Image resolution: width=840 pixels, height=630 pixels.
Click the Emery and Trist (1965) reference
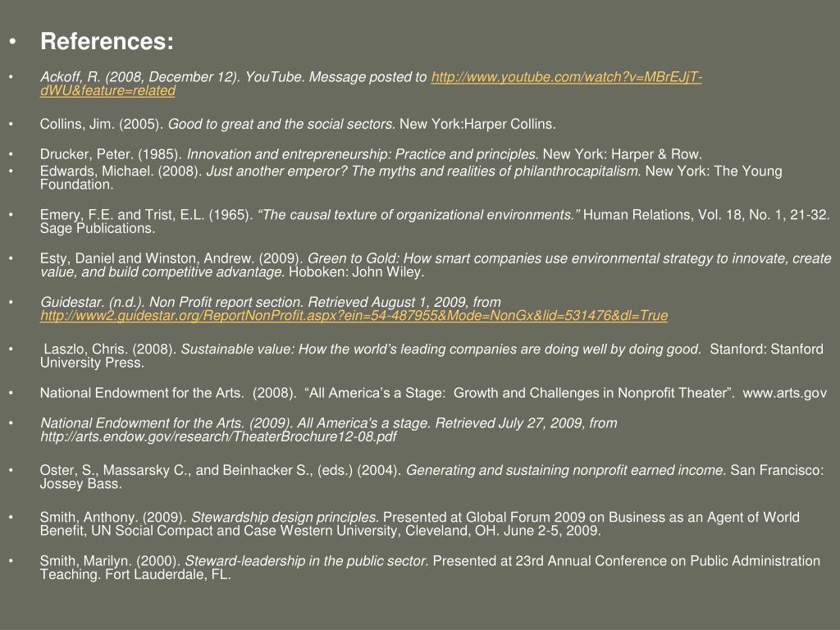(146, 215)
